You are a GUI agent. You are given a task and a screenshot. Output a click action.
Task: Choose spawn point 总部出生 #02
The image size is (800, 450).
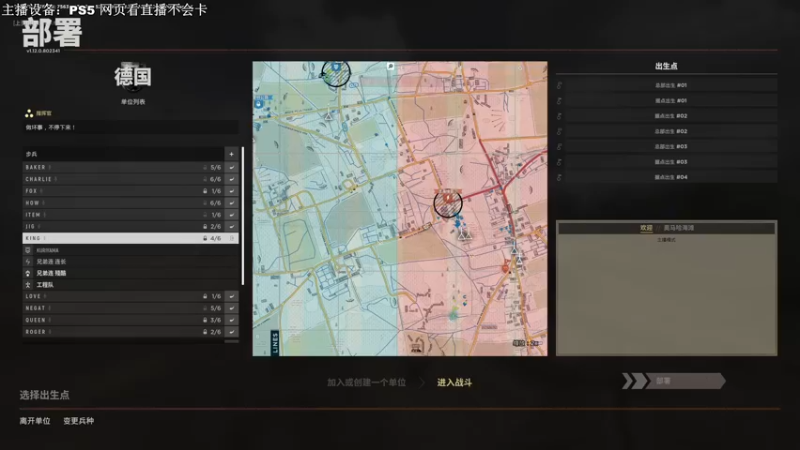coord(670,131)
